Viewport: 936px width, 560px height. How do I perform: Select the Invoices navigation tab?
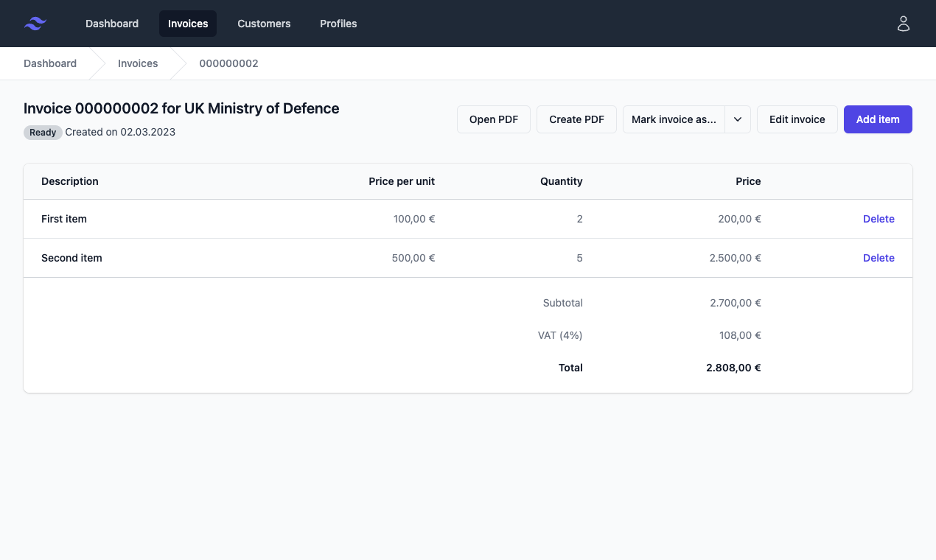pyautogui.click(x=188, y=24)
